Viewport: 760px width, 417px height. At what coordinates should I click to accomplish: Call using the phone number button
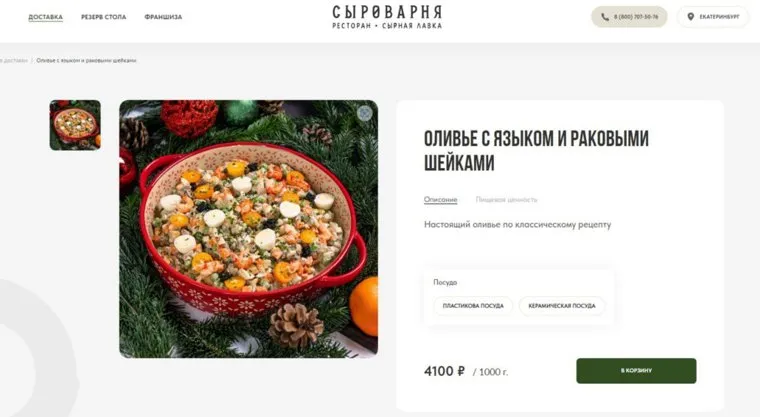point(629,17)
